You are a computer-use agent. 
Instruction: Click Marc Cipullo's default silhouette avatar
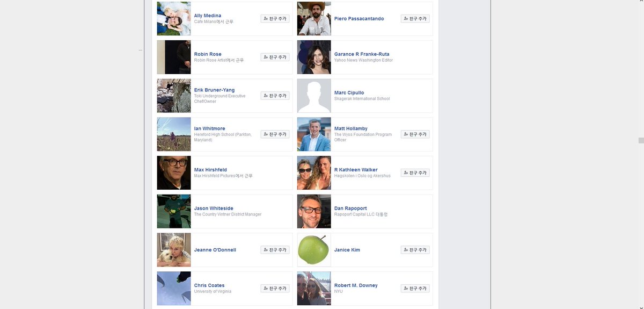coord(314,96)
